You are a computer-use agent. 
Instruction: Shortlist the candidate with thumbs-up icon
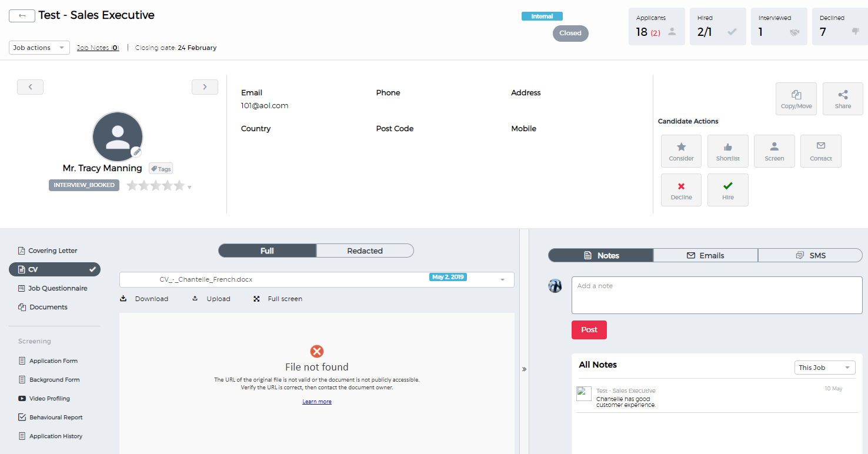tap(728, 151)
